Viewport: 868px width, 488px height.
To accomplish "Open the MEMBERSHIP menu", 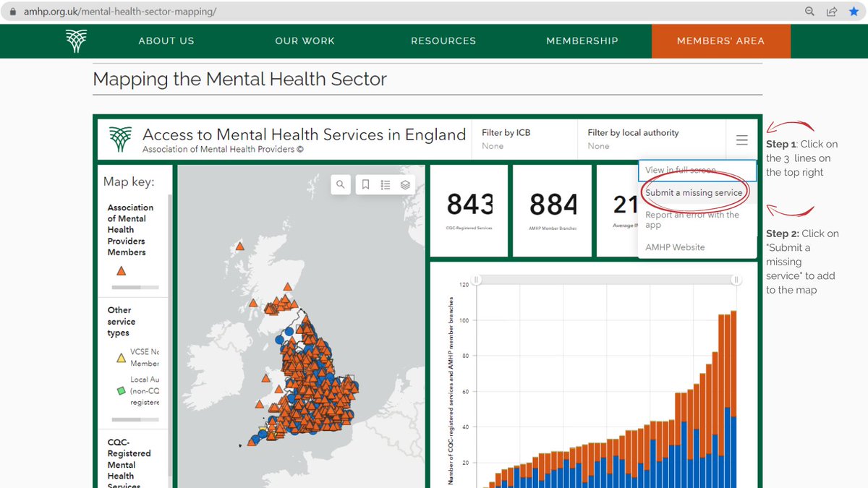I will coord(582,41).
